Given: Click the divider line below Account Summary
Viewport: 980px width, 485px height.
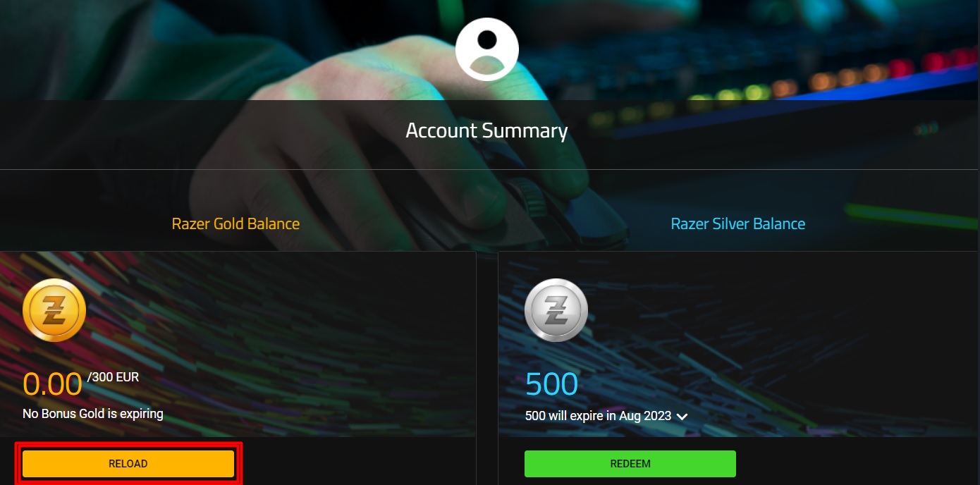Looking at the screenshot, I should (x=490, y=169).
